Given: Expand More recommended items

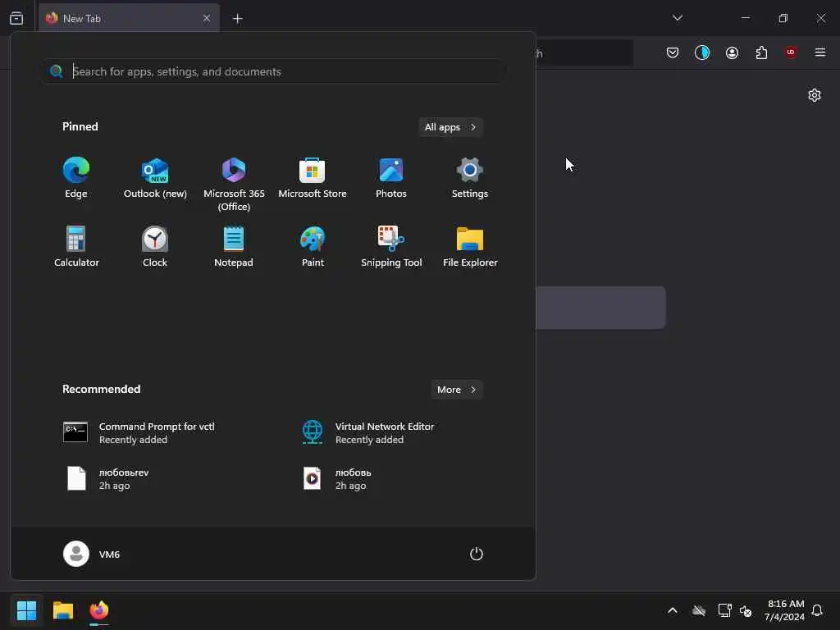Looking at the screenshot, I should (456, 390).
